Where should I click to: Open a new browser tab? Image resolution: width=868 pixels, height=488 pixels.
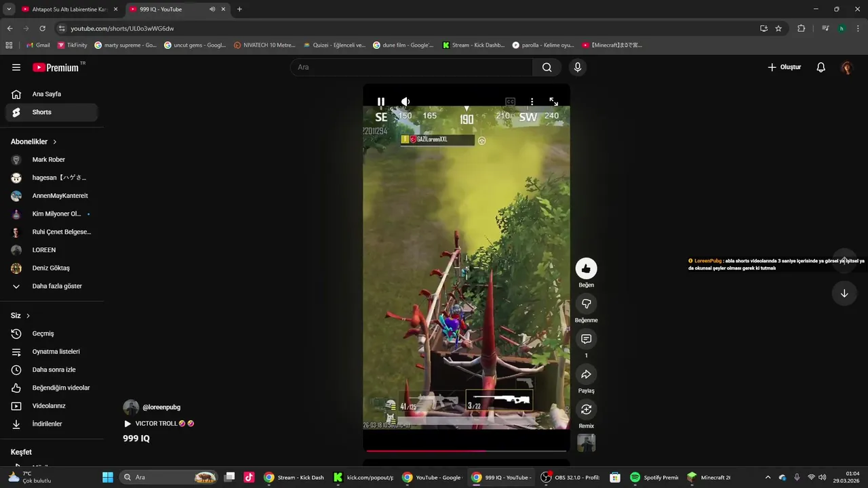point(239,9)
